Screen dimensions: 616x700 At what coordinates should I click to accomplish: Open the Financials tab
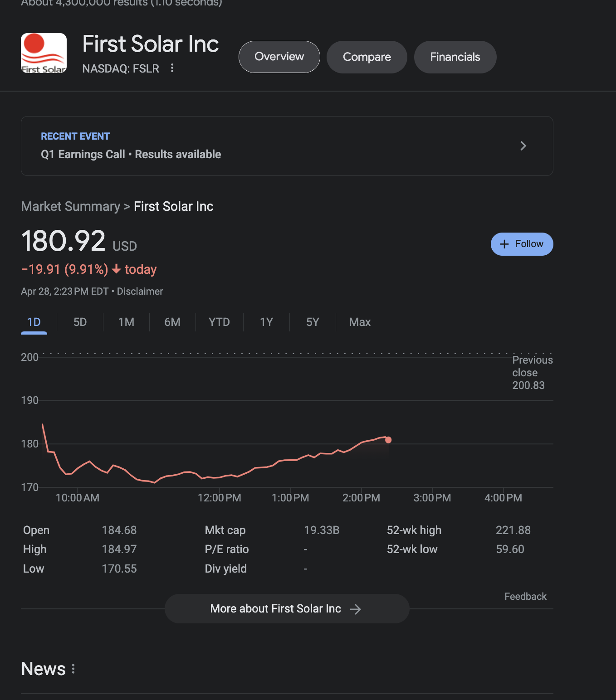click(455, 57)
